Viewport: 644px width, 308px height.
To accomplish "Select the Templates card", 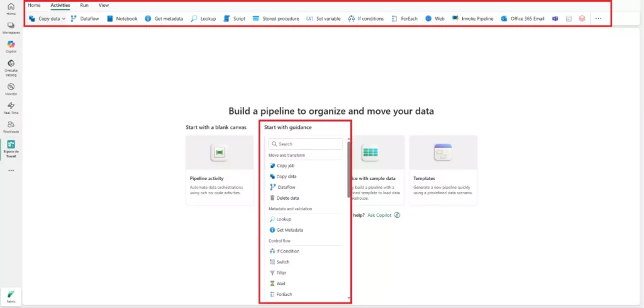I will tap(443, 170).
